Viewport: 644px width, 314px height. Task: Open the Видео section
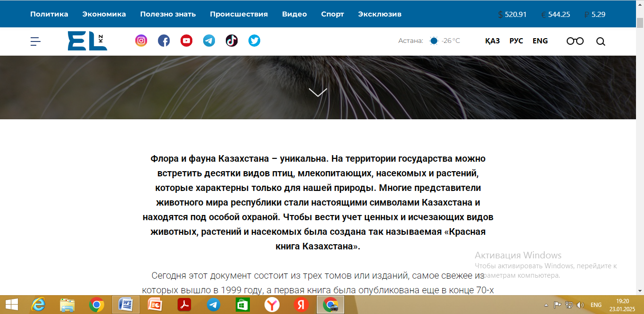tap(295, 14)
